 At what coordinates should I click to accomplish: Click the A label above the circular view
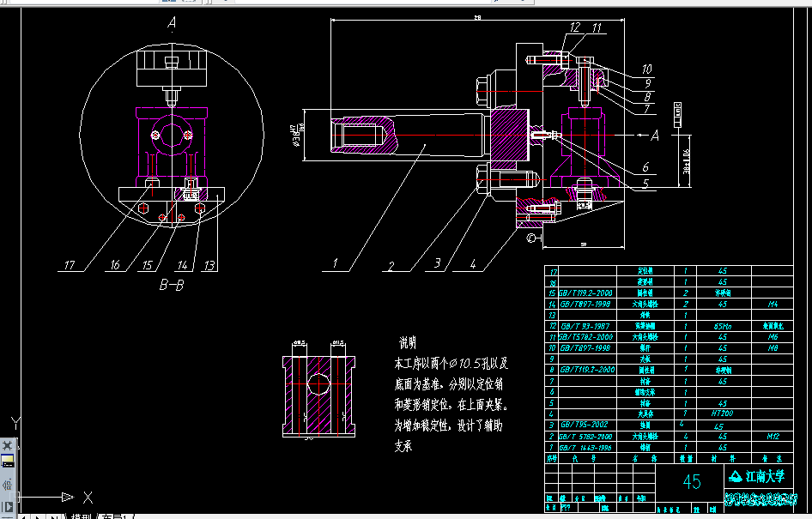[x=172, y=22]
